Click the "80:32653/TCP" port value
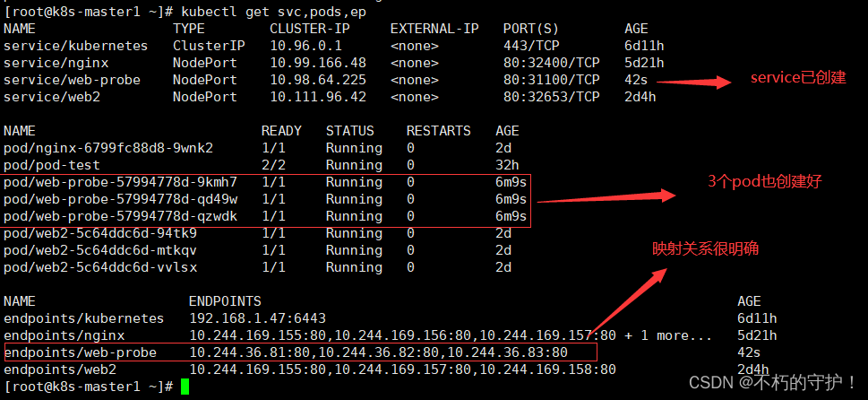This screenshot has height=400, width=868. coord(552,97)
